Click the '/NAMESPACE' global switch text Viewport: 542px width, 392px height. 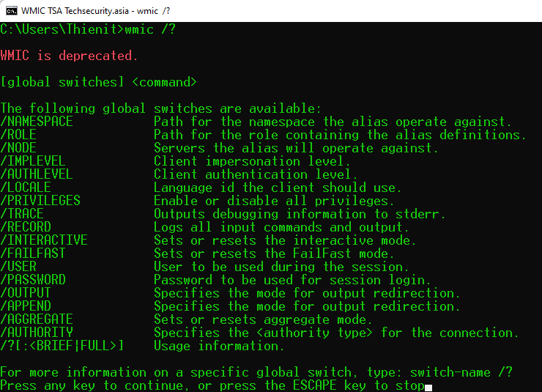point(37,122)
